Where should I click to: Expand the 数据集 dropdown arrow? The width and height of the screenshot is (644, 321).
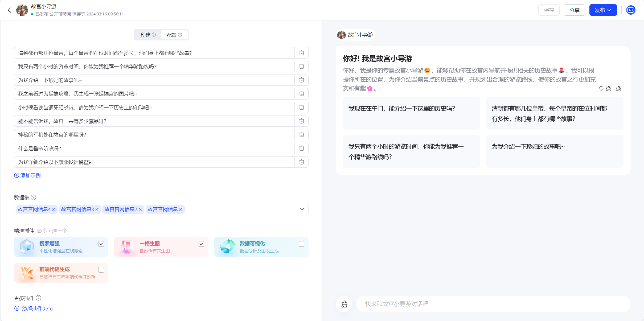pos(302,209)
